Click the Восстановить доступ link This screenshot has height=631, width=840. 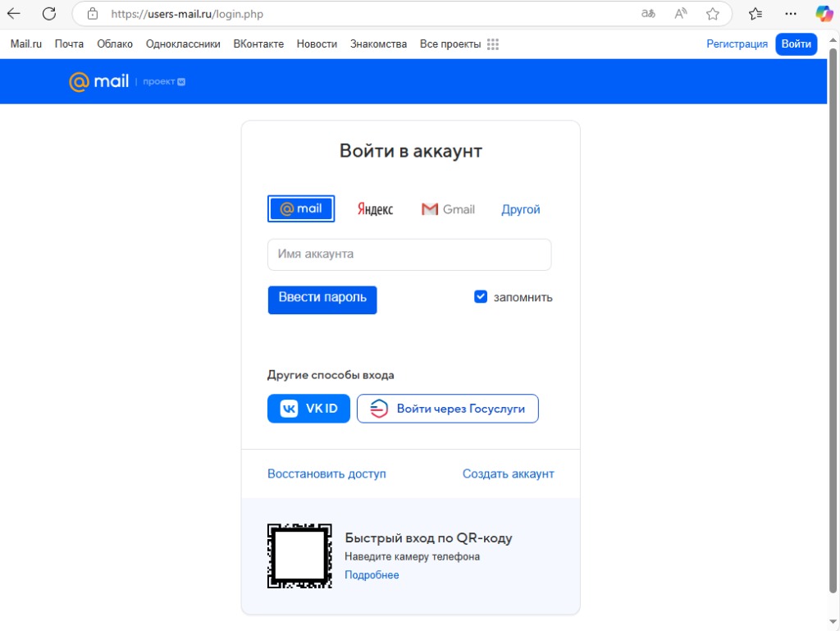(x=326, y=473)
